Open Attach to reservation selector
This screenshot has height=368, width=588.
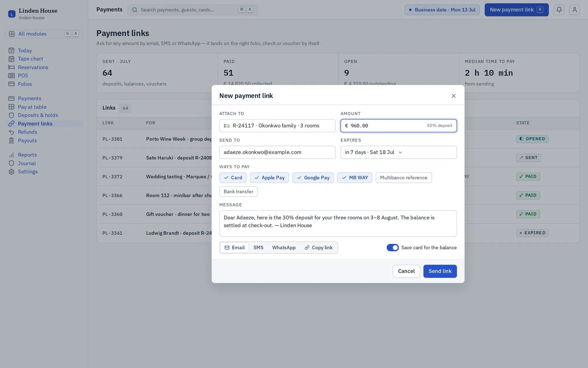click(x=277, y=126)
